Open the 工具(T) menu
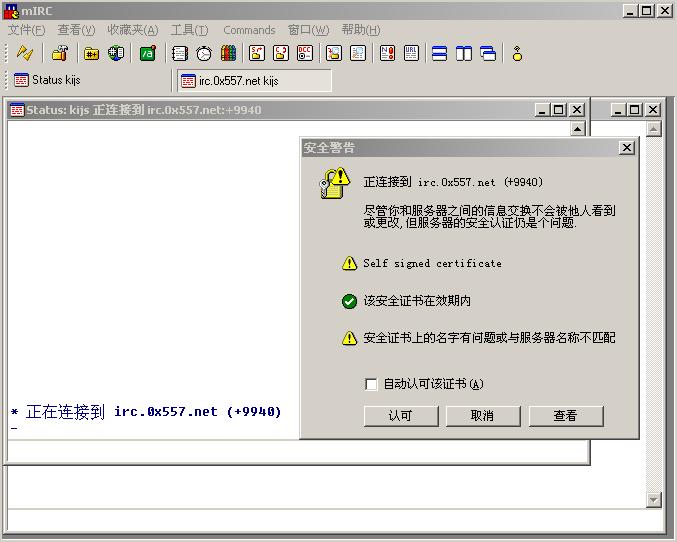 point(190,30)
